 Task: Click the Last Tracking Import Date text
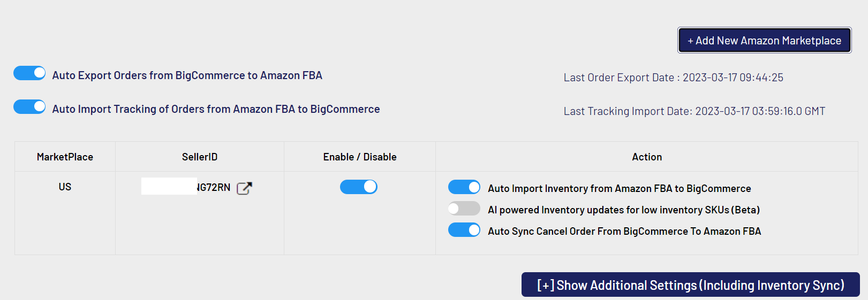pyautogui.click(x=694, y=111)
